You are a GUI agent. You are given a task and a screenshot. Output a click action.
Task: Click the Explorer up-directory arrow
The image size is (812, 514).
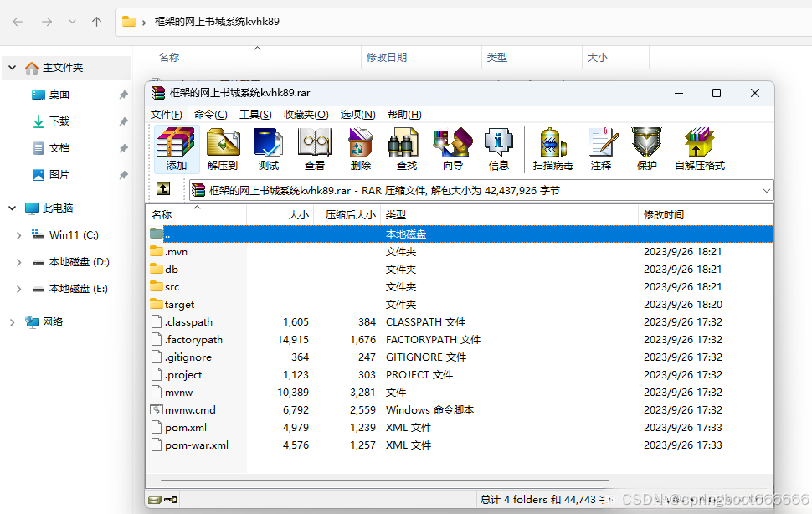[96, 22]
